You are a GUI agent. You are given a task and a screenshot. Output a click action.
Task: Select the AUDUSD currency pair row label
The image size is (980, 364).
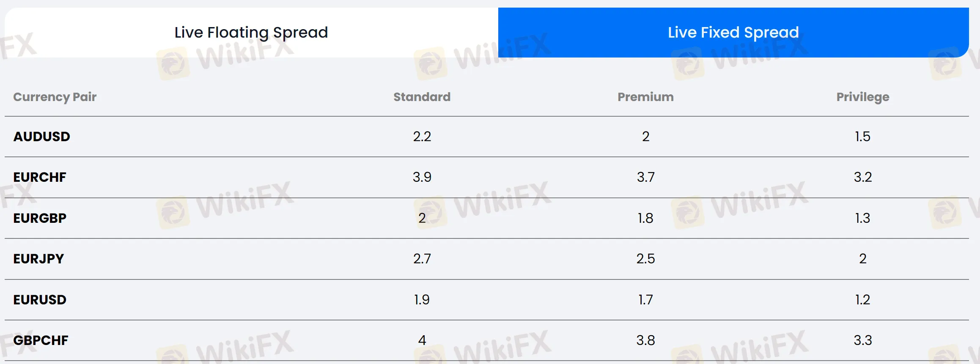[41, 137]
